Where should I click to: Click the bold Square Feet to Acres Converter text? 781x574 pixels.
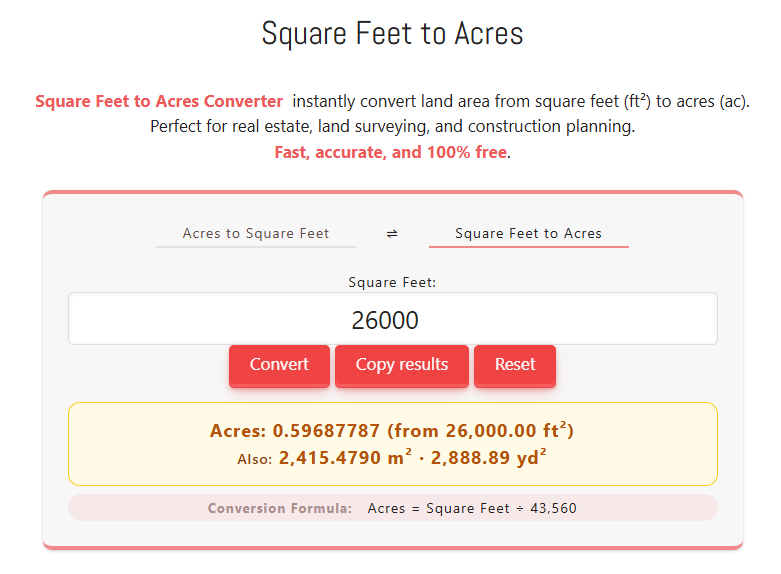(159, 102)
